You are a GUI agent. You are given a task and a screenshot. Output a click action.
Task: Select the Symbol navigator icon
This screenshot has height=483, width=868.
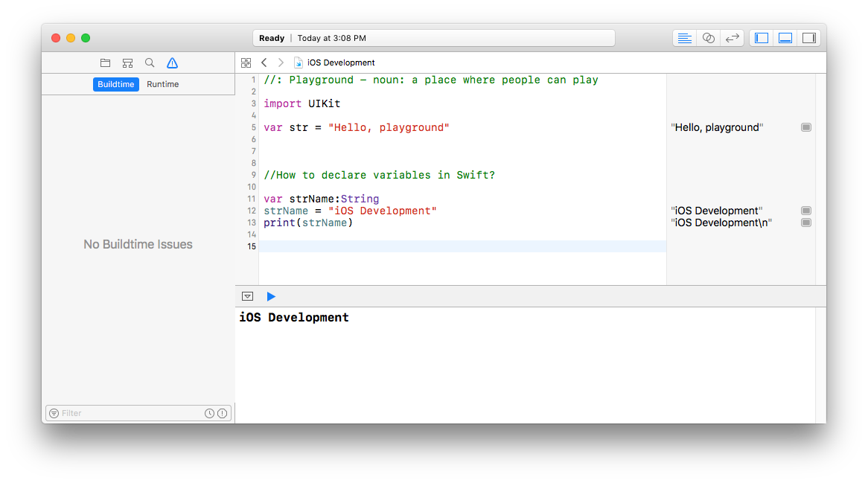click(127, 63)
